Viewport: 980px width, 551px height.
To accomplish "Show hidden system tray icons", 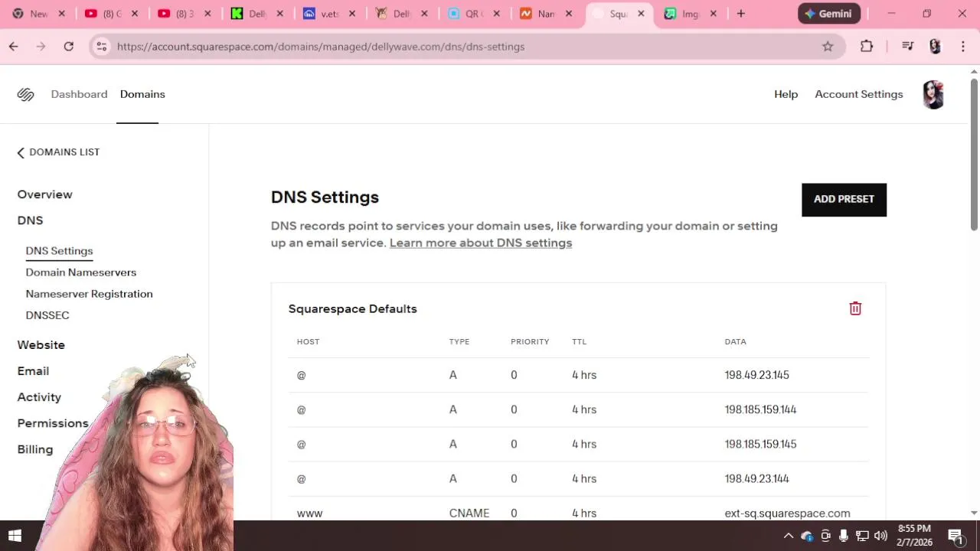I will [789, 536].
